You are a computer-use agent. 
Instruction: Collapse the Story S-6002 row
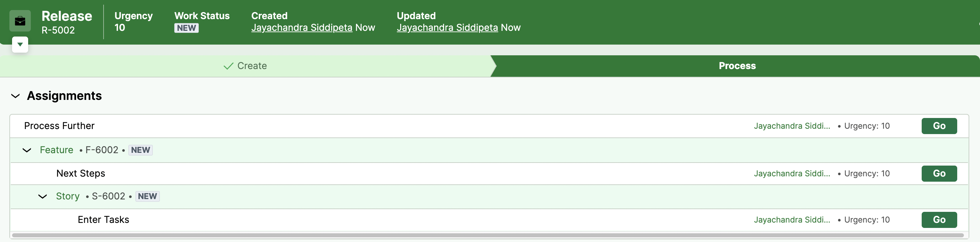[x=43, y=197]
